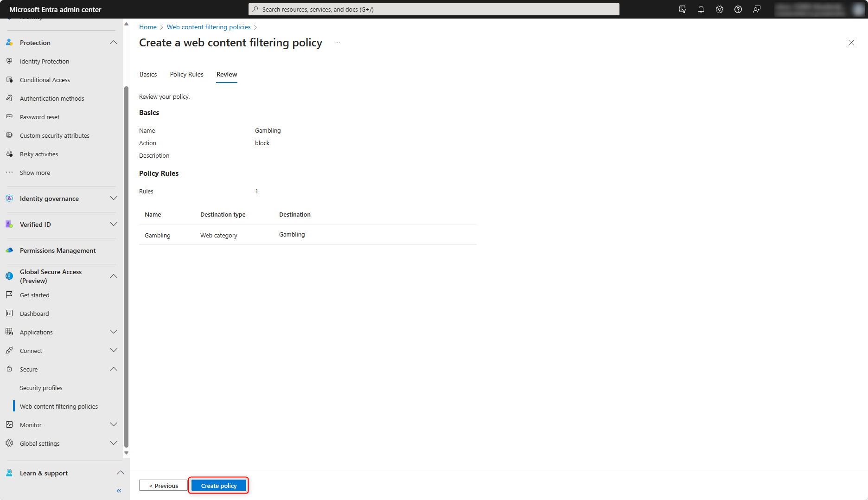Click the search resources input field
The height and width of the screenshot is (500, 868).
click(433, 9)
